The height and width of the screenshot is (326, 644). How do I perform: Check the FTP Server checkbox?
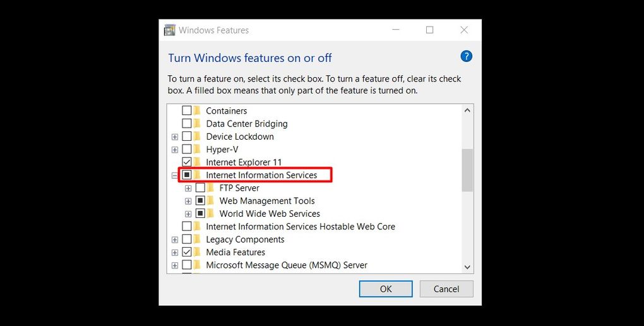(x=200, y=188)
